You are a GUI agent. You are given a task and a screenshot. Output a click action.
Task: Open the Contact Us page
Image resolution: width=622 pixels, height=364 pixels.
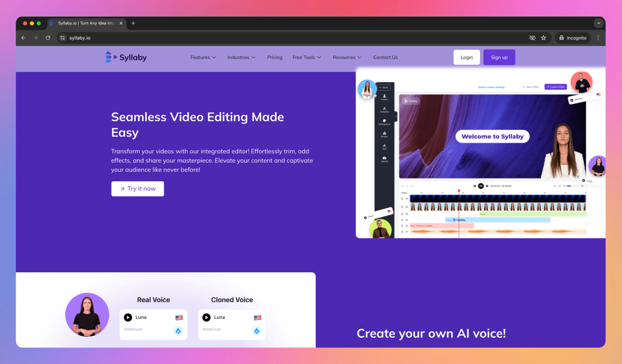[386, 57]
